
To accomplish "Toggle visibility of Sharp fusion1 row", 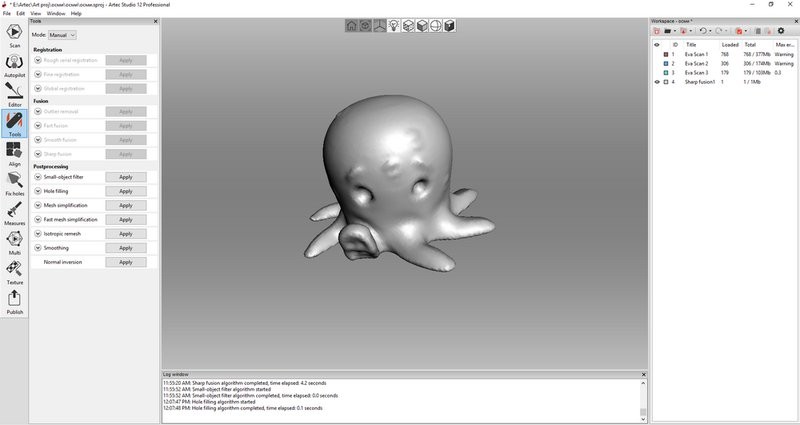I will [657, 82].
